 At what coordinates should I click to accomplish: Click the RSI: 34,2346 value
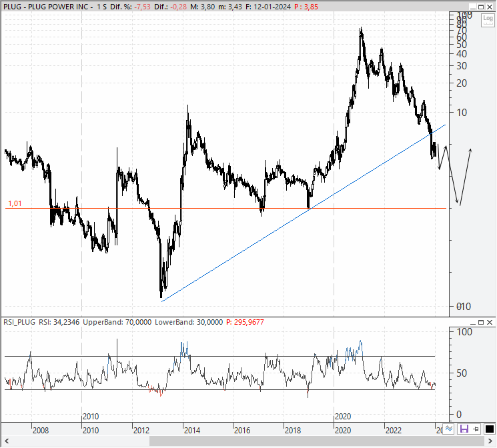[59, 322]
